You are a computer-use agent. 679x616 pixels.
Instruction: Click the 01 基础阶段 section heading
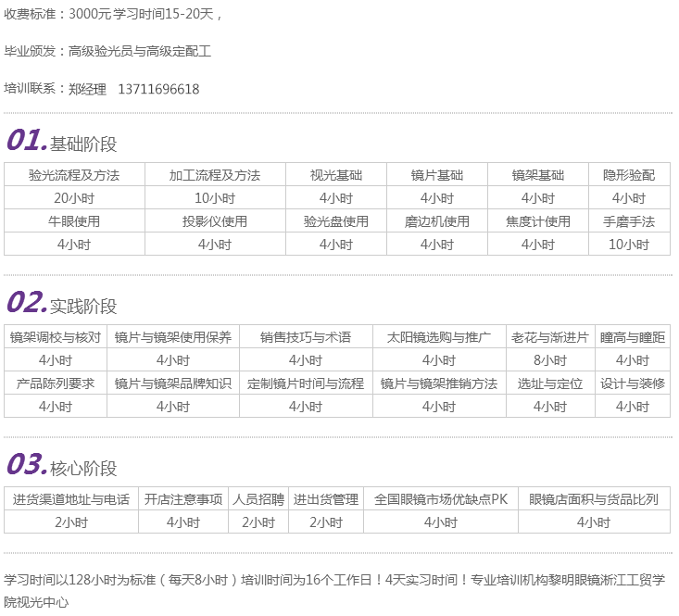pyautogui.click(x=63, y=142)
